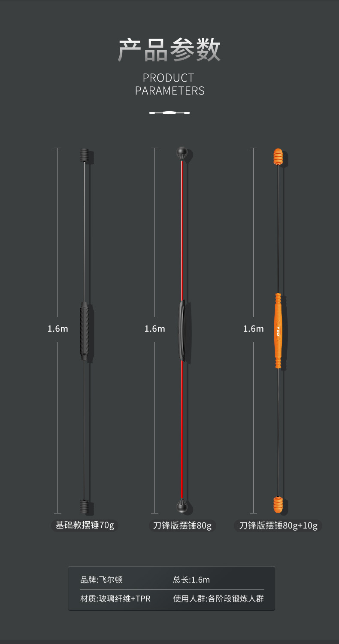Click the orange FED handle grip
The image size is (339, 644).
pyautogui.click(x=278, y=331)
